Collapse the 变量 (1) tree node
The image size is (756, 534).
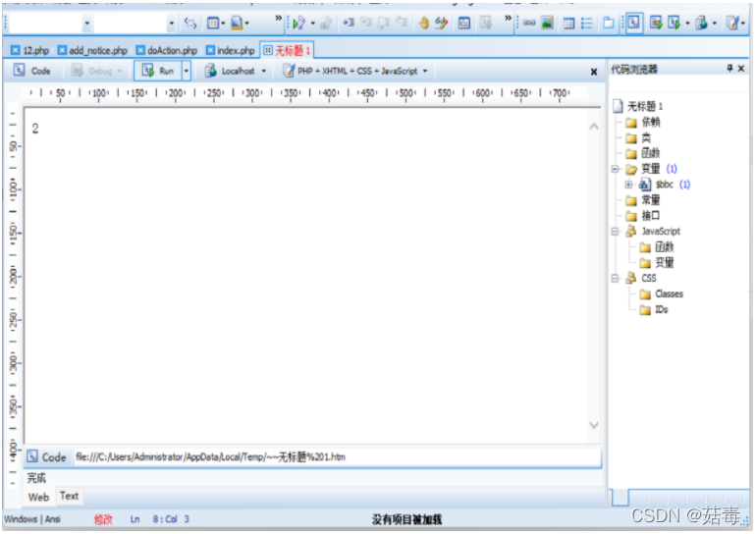tap(615, 169)
